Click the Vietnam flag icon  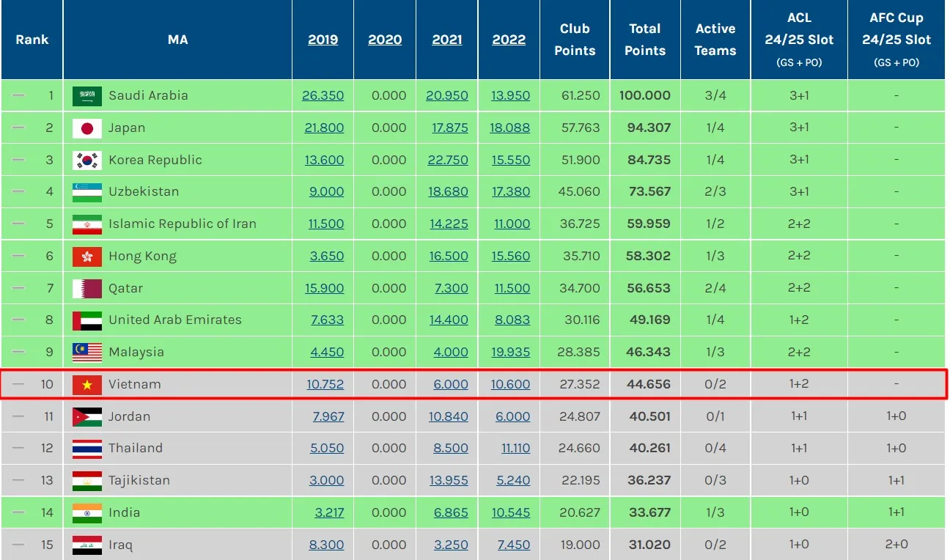pyautogui.click(x=86, y=385)
